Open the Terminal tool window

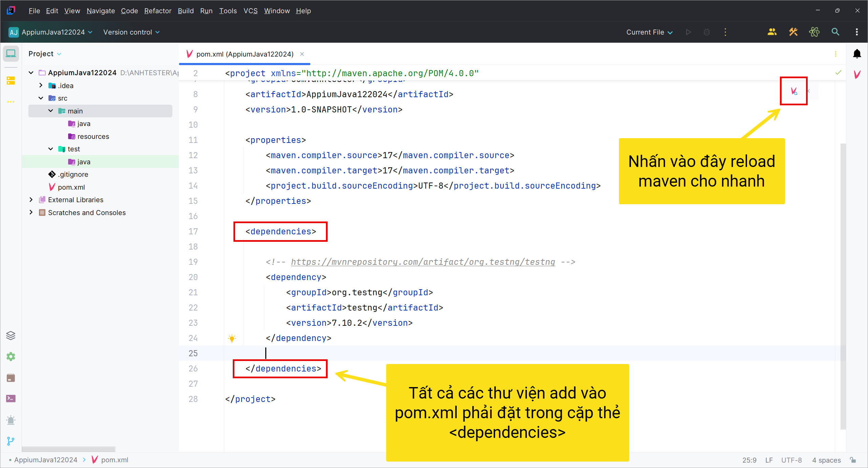(x=11, y=399)
